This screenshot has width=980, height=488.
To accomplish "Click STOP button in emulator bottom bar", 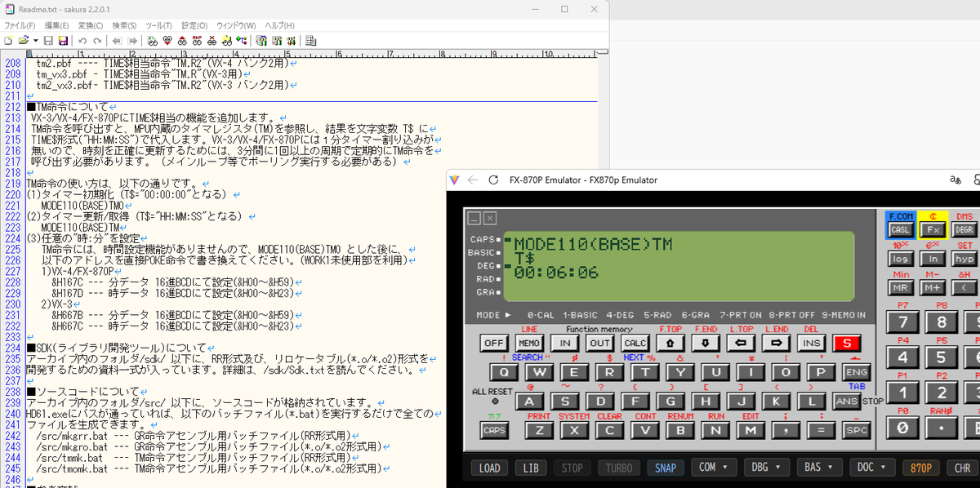I will [x=572, y=468].
